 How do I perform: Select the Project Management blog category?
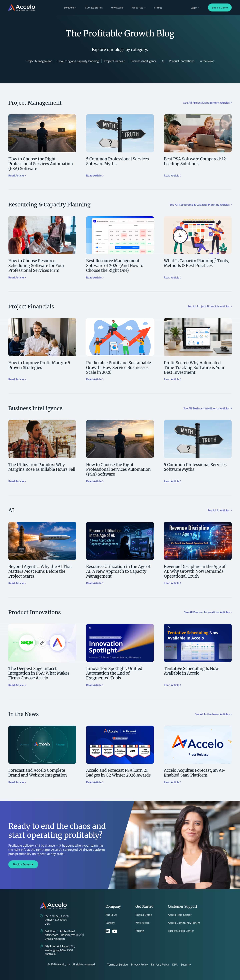[x=38, y=61]
